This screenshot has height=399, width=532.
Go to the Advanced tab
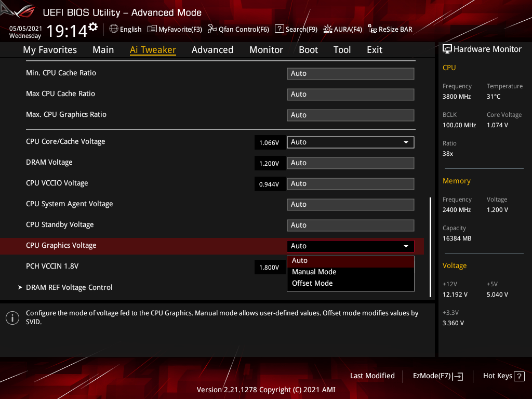pos(212,50)
